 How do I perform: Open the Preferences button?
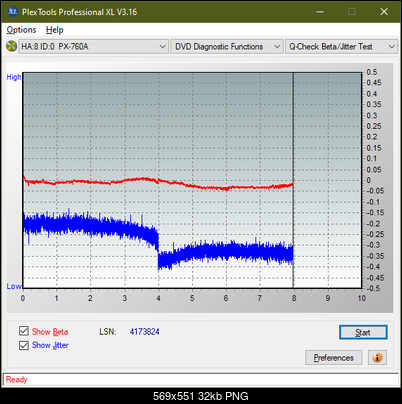click(x=334, y=358)
